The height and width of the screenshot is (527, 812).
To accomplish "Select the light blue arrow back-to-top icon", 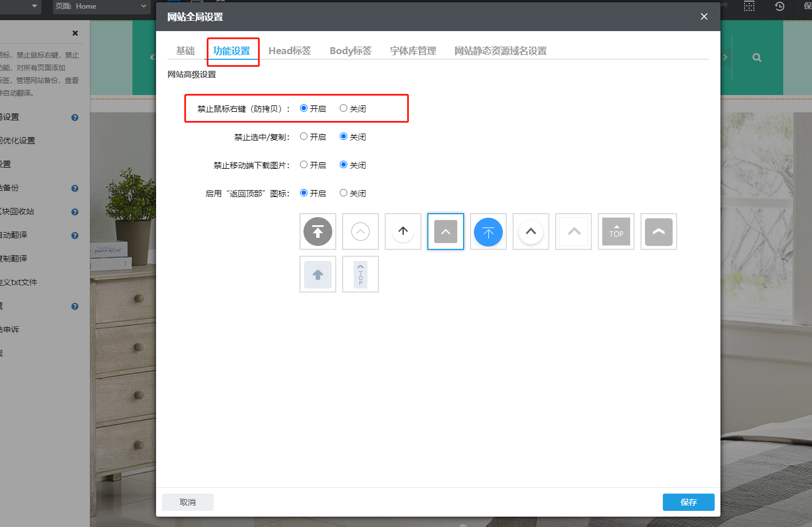I will tap(317, 274).
